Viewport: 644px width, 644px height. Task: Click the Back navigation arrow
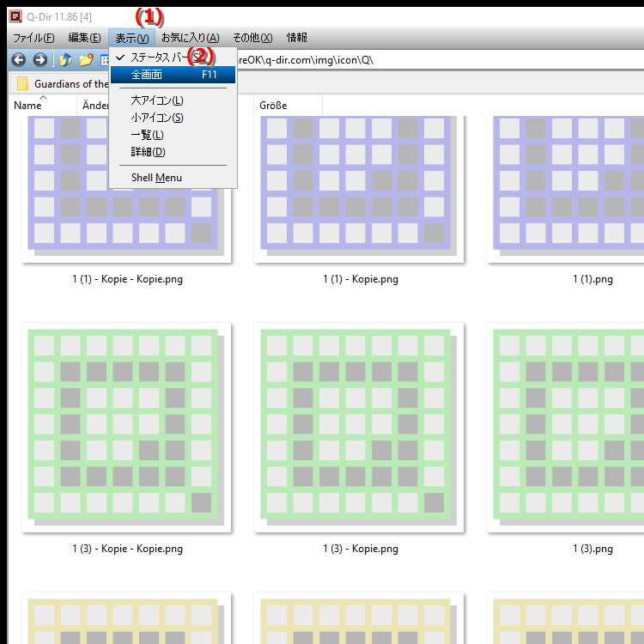pos(19,60)
